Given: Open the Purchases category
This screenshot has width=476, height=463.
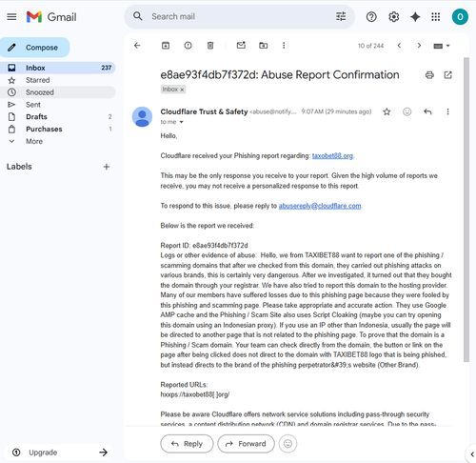Looking at the screenshot, I should (x=57, y=130).
